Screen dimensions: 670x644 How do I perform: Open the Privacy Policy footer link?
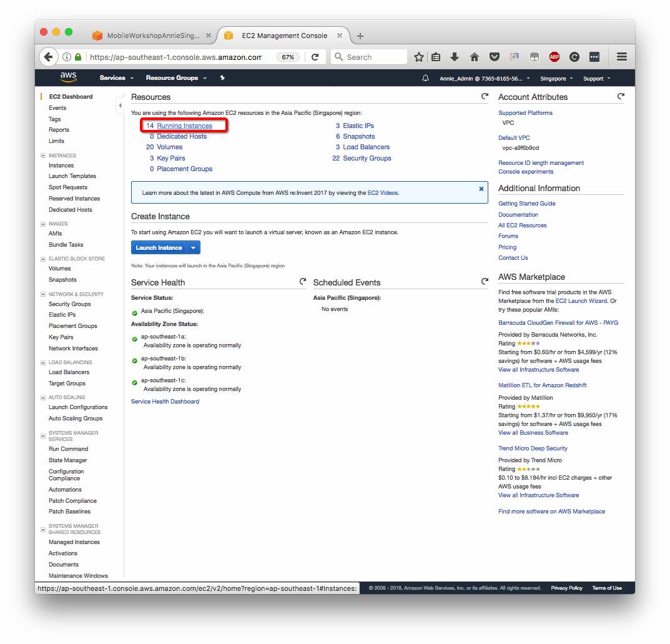click(x=566, y=588)
